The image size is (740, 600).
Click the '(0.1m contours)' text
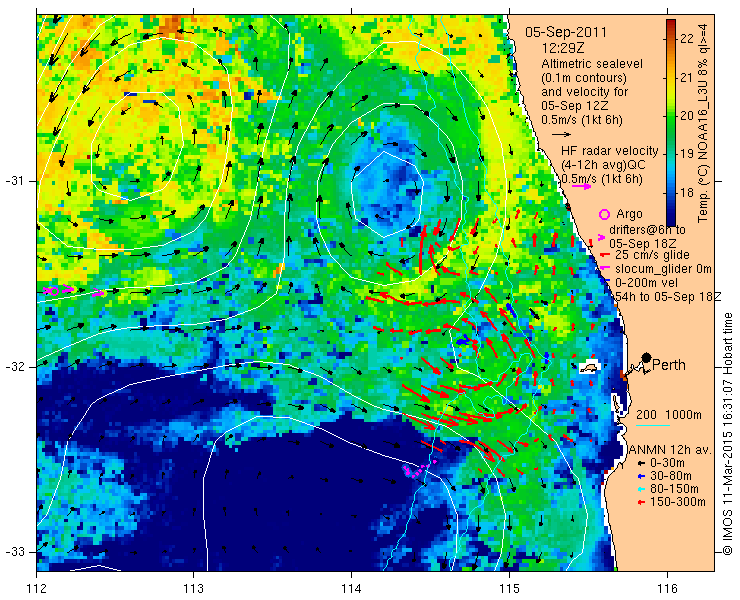click(x=584, y=77)
